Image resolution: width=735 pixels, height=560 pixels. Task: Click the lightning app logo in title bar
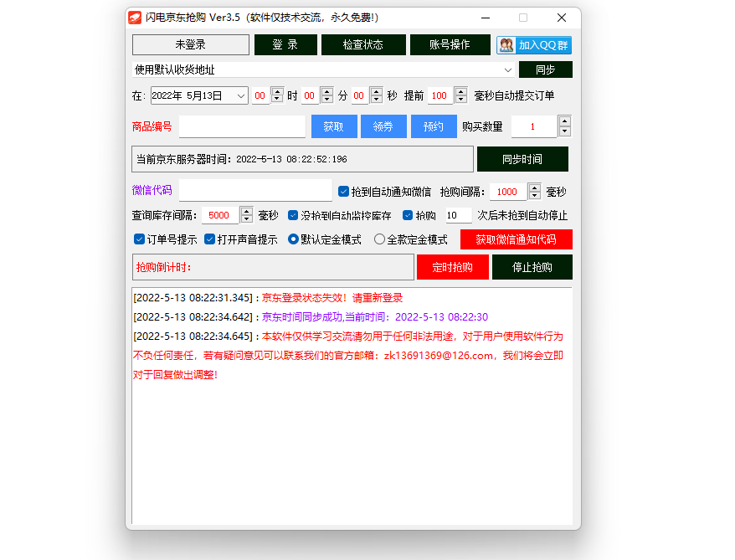(x=136, y=16)
